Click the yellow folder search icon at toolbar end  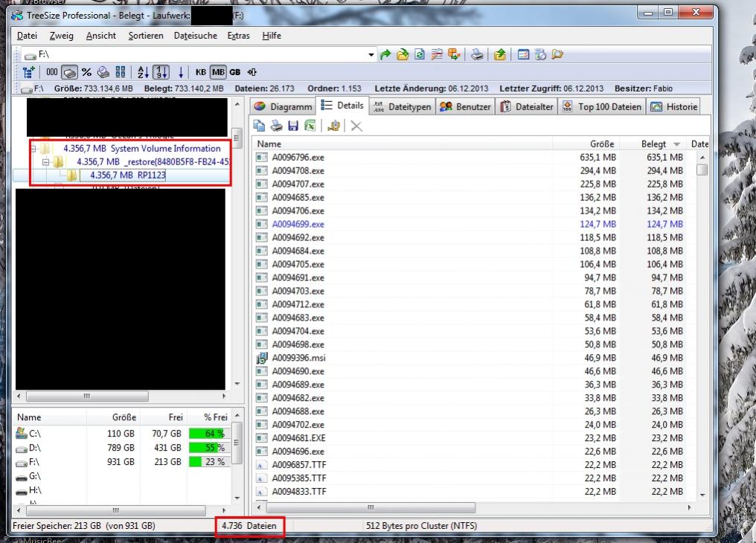557,55
